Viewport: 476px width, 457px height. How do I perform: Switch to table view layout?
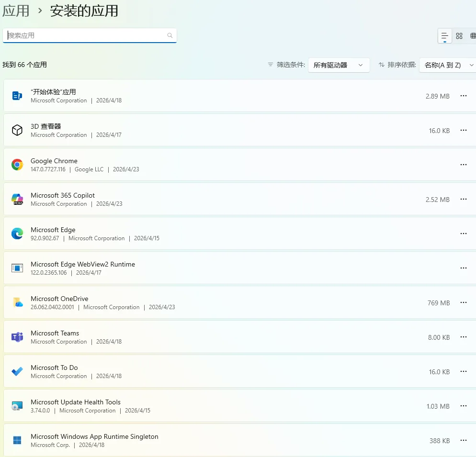click(473, 36)
